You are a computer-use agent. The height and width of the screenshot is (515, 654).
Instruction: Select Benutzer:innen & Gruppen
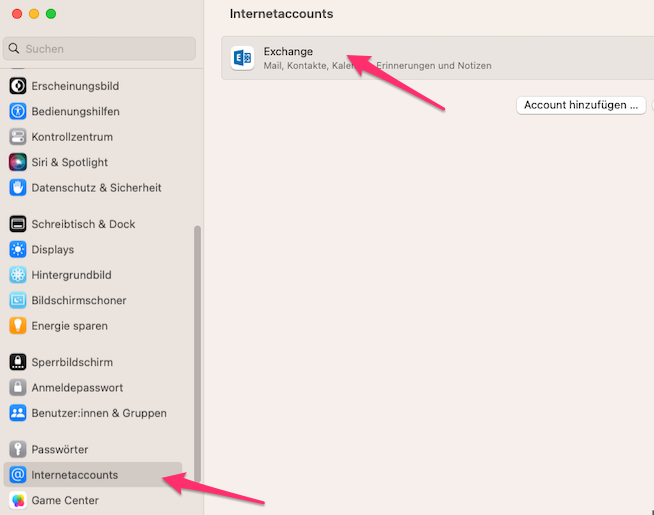coord(98,413)
